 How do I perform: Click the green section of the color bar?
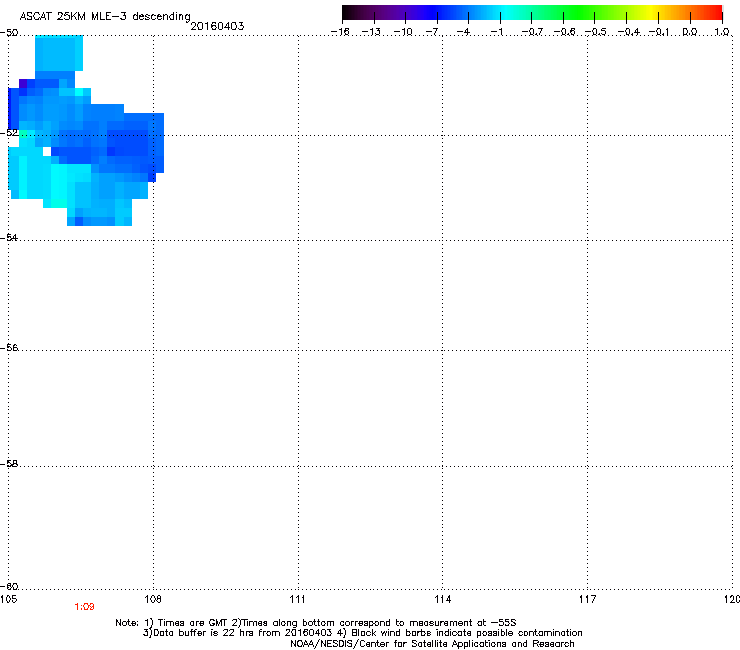tap(580, 12)
